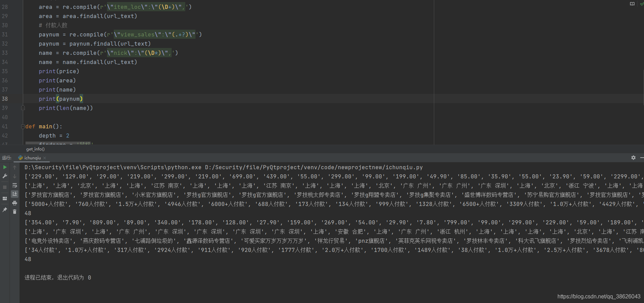Click the stop process square icon

[5, 187]
